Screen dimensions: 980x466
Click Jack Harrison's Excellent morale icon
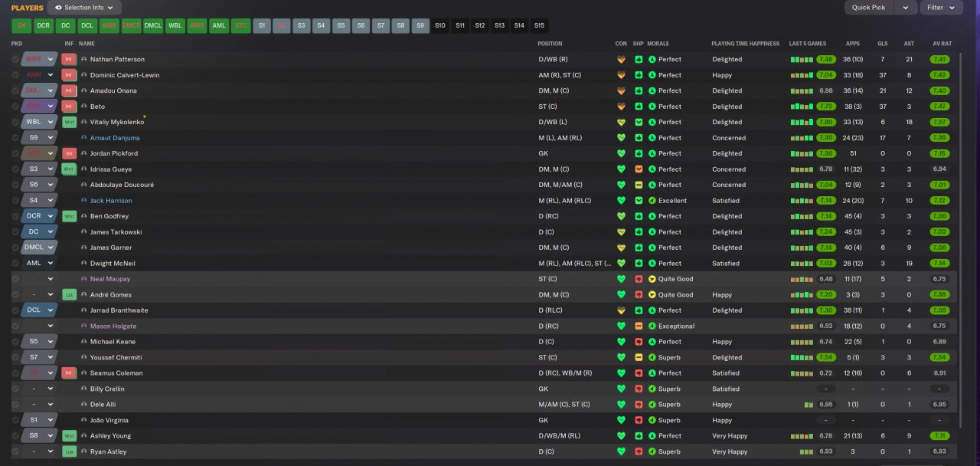tap(652, 201)
